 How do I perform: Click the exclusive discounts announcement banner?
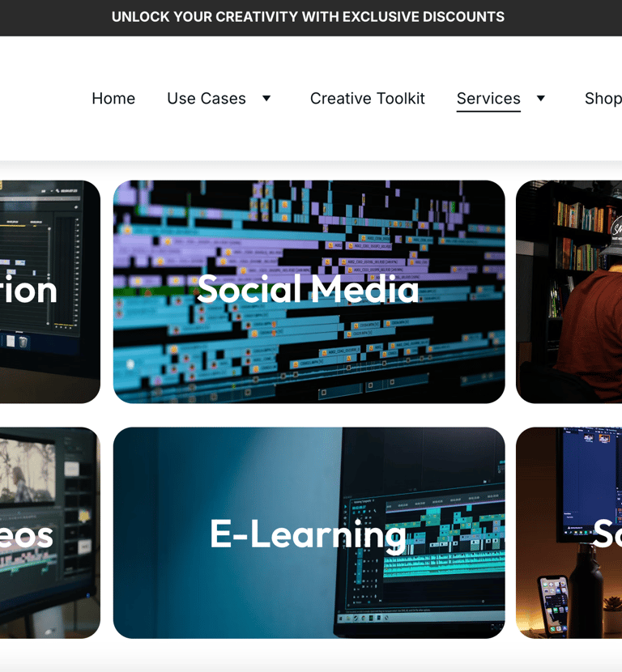308,17
